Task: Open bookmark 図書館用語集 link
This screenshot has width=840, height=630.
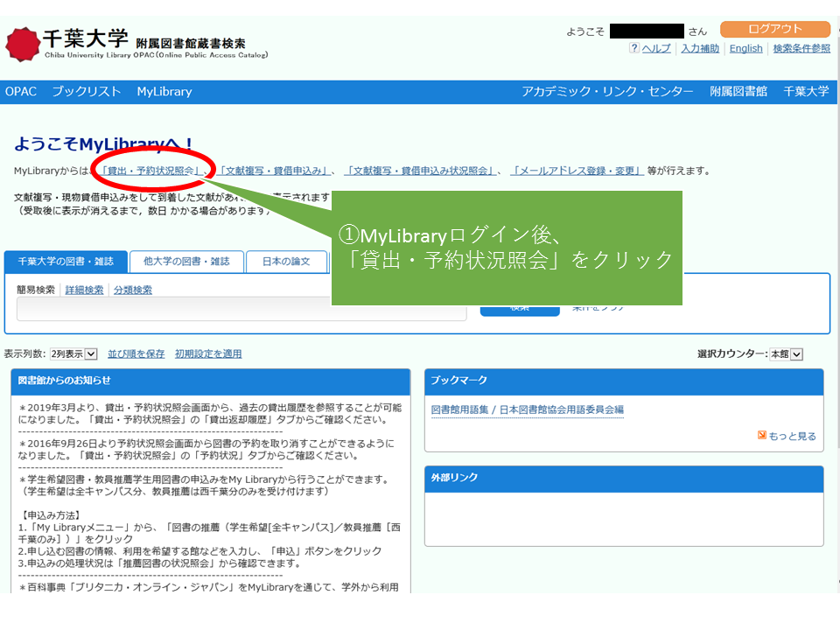Action: [x=527, y=409]
